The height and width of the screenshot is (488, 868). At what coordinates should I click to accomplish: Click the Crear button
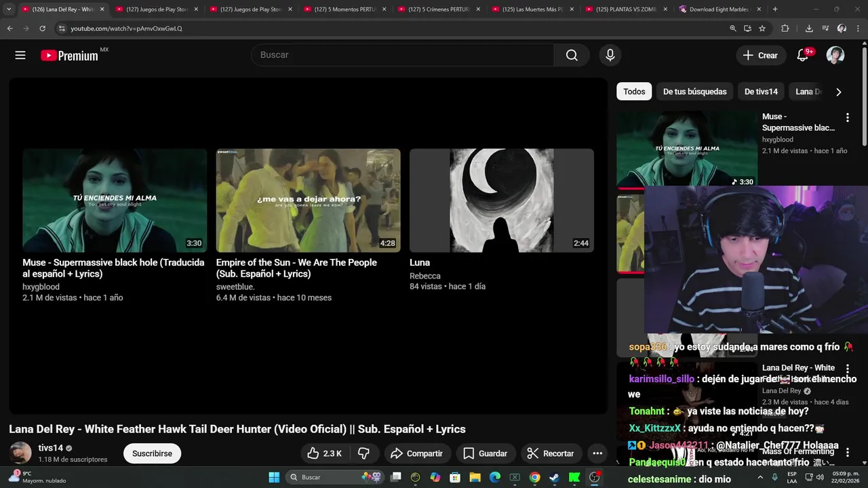(760, 56)
